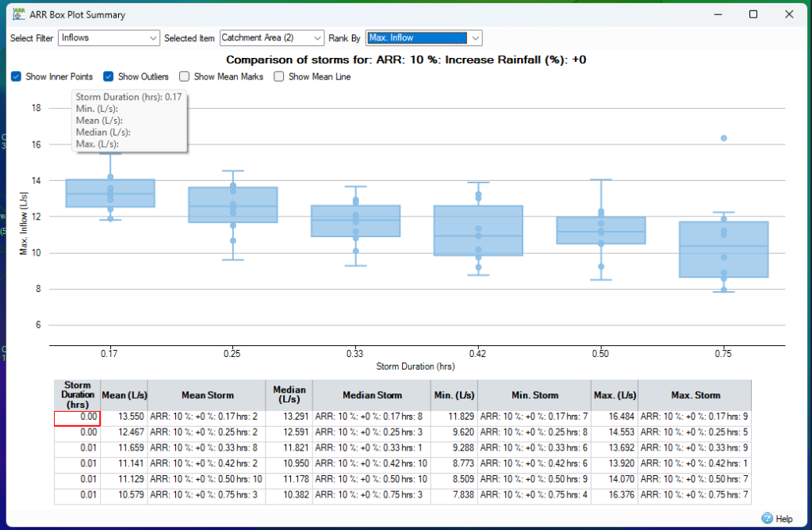
Task: Click the blue Help question mark icon
Action: coord(767,518)
